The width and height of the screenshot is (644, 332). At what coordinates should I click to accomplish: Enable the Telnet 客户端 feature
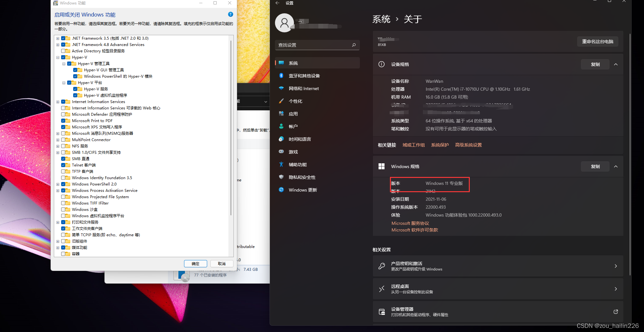coord(66,165)
